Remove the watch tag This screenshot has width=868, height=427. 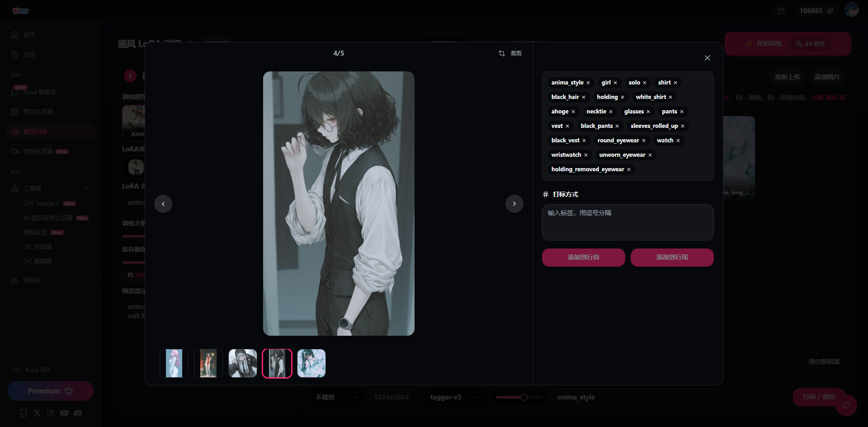[678, 141]
